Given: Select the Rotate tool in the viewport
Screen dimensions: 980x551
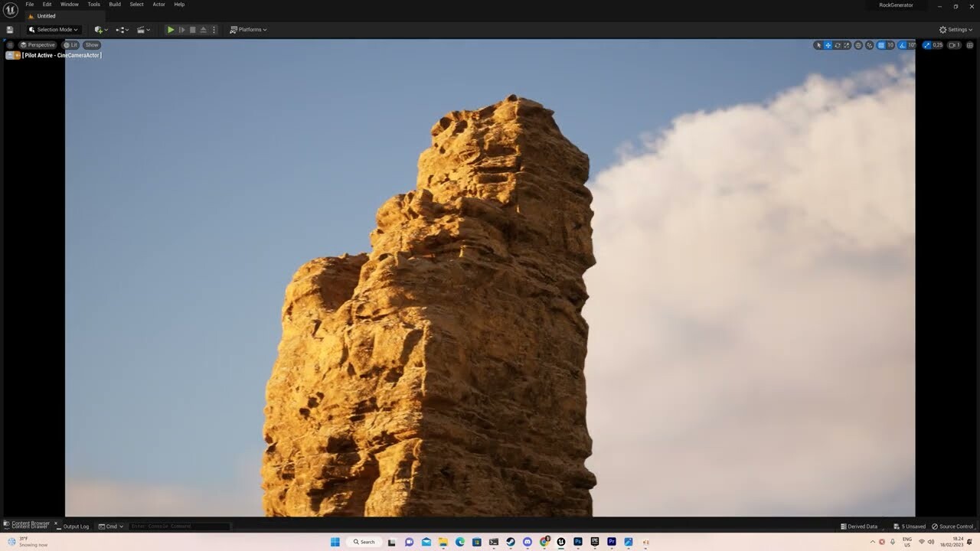Looking at the screenshot, I should (837, 44).
